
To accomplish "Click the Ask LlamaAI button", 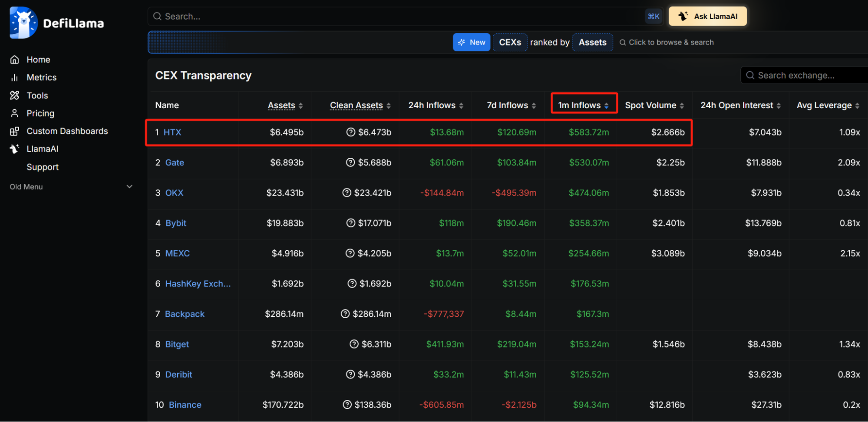I will [x=707, y=16].
